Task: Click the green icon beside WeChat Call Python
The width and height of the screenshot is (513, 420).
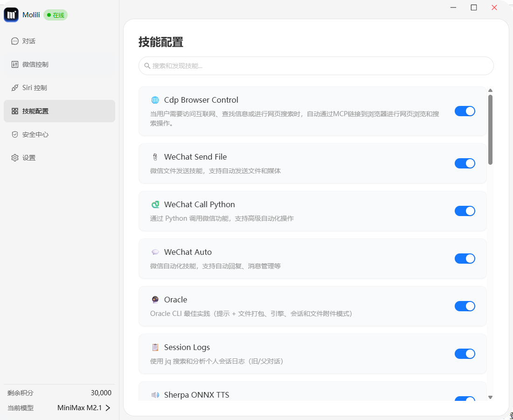Action: click(155, 204)
